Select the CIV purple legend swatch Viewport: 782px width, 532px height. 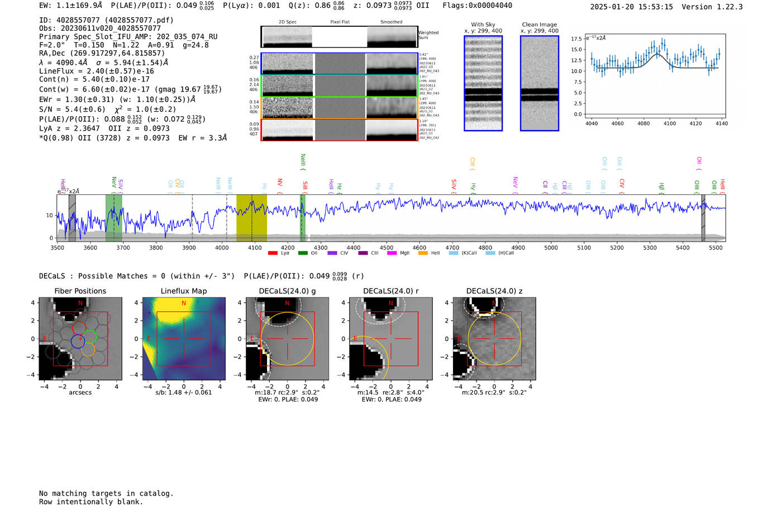point(332,253)
